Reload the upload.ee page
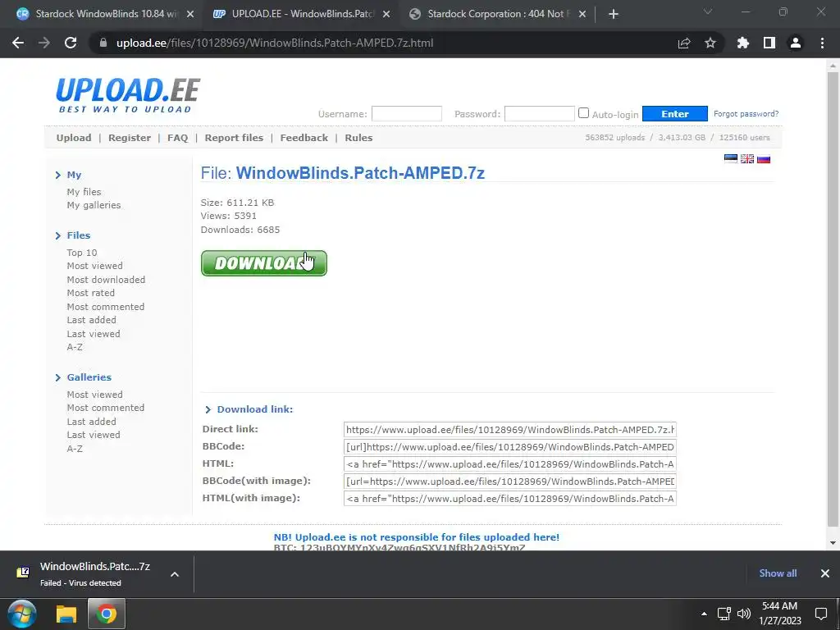 (71, 43)
